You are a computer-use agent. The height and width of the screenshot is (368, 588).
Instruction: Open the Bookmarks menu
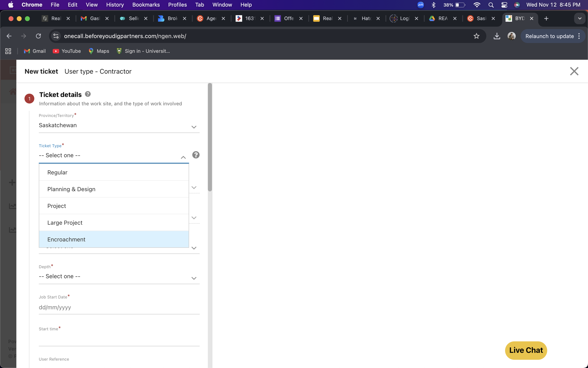click(x=146, y=5)
